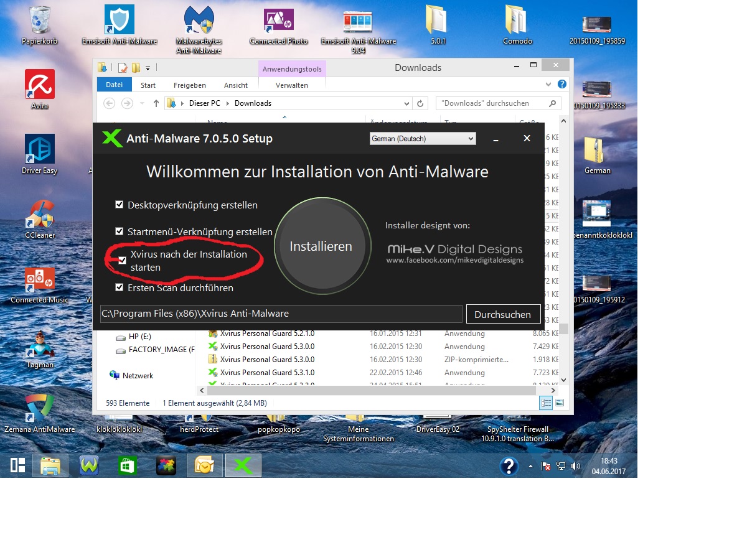Open Connected Photo desktop shortcut
Screen dimensions: 742x560
(279, 26)
